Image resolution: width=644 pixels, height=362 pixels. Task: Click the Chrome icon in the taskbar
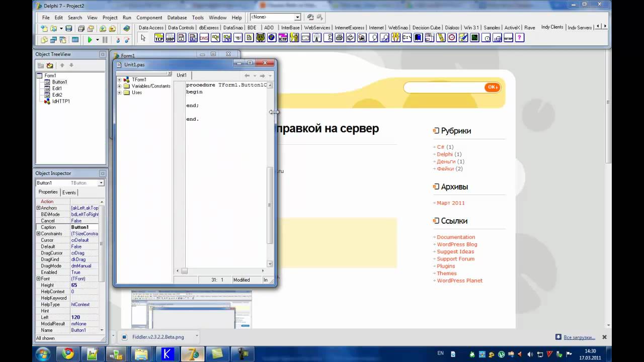[x=68, y=354]
